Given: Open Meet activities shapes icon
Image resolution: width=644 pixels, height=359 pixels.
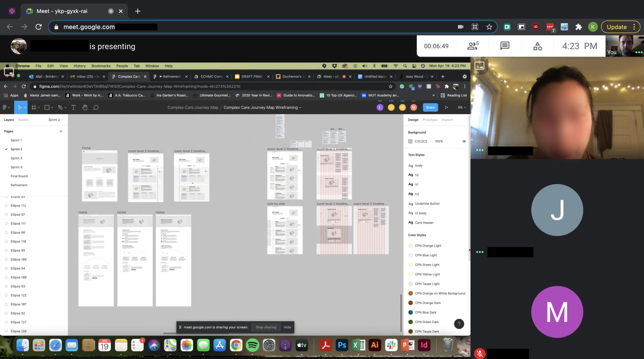Looking at the screenshot, I should coord(537,46).
